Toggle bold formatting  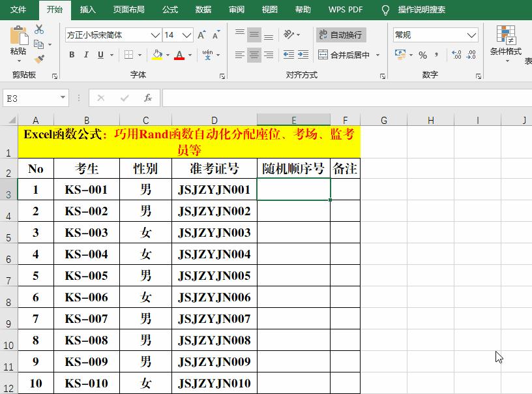click(x=72, y=55)
